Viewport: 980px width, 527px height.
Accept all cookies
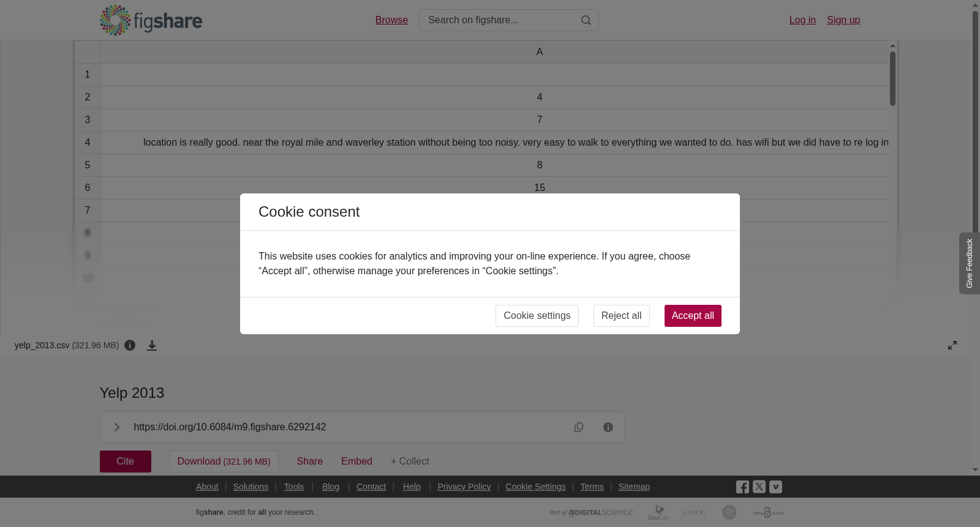[x=693, y=316]
